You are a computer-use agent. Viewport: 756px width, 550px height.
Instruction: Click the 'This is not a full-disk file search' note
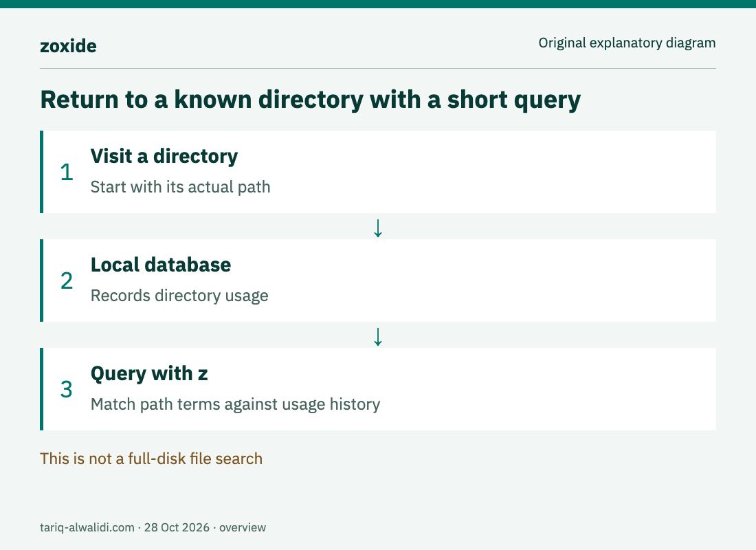151,459
